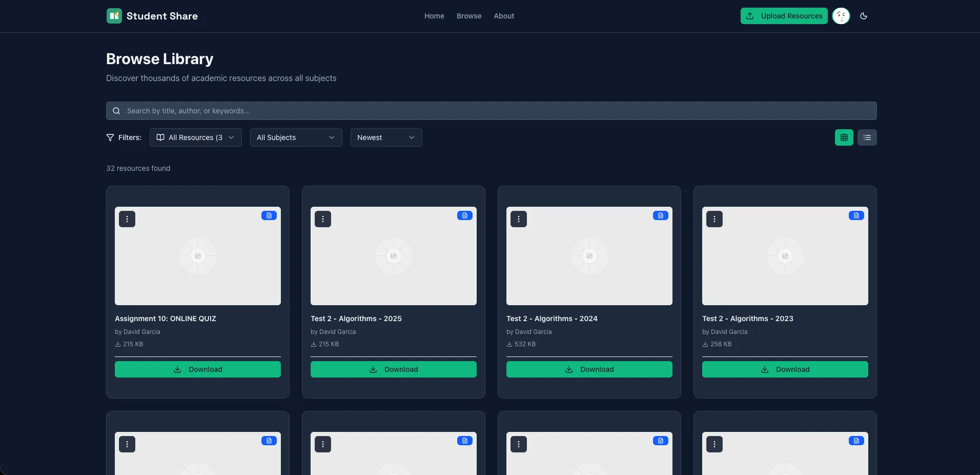This screenshot has height=475, width=980.
Task: Open Test 2 Algorithms 2023 thumbnail
Action: tap(785, 256)
